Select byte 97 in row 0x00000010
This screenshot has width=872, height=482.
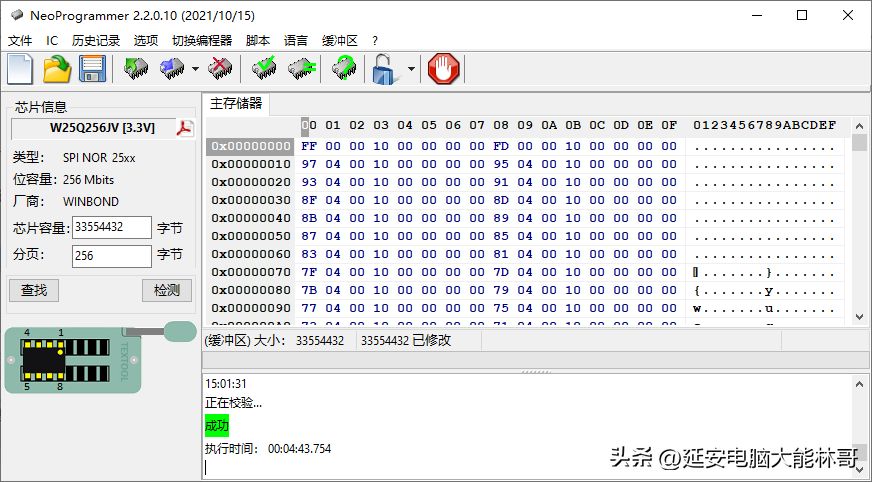[x=309, y=164]
